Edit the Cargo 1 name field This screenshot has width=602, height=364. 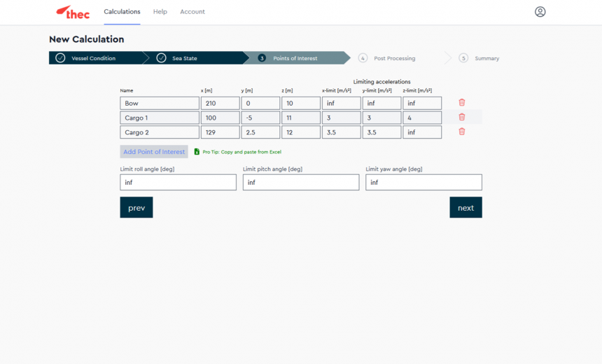click(160, 118)
